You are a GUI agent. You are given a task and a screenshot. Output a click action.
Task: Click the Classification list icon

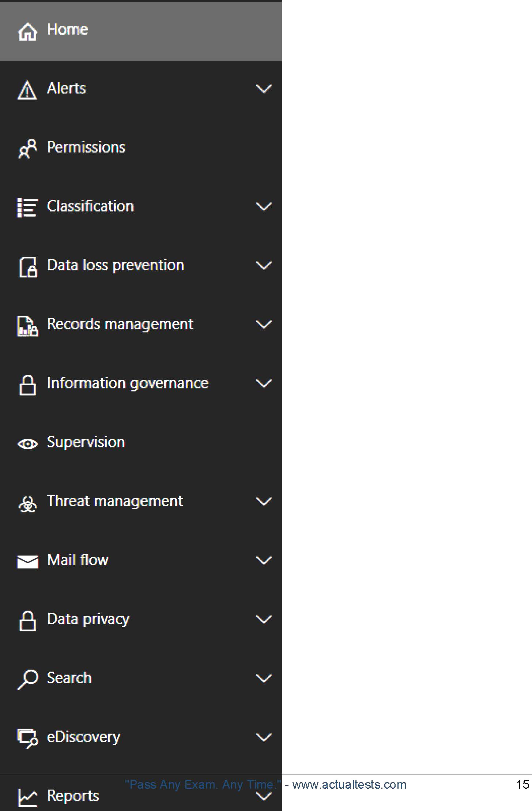point(27,208)
